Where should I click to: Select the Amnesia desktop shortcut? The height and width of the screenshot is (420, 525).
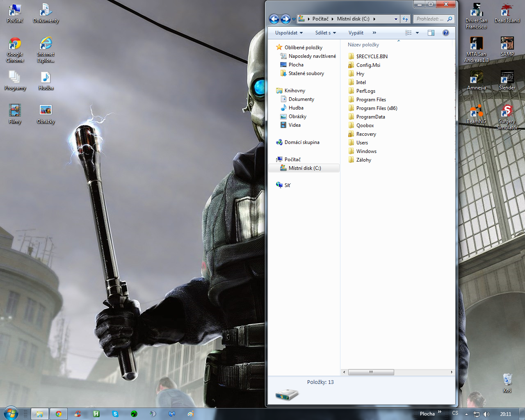(x=476, y=80)
